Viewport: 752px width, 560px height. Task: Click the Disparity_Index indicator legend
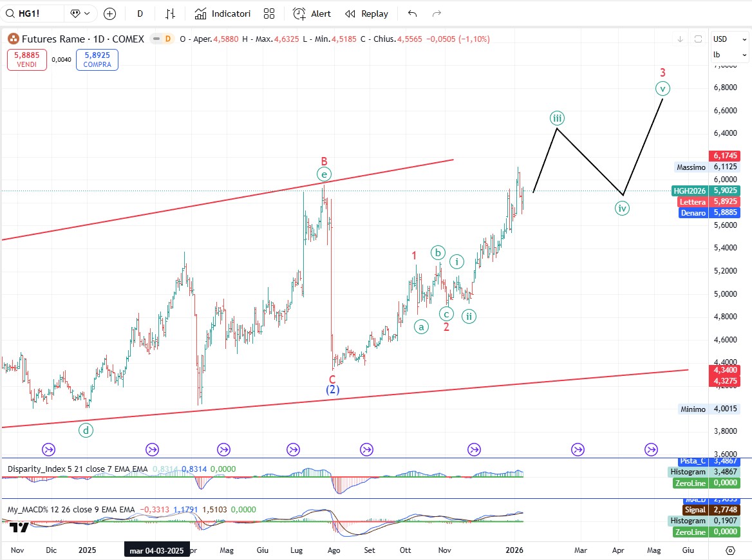tap(78, 469)
